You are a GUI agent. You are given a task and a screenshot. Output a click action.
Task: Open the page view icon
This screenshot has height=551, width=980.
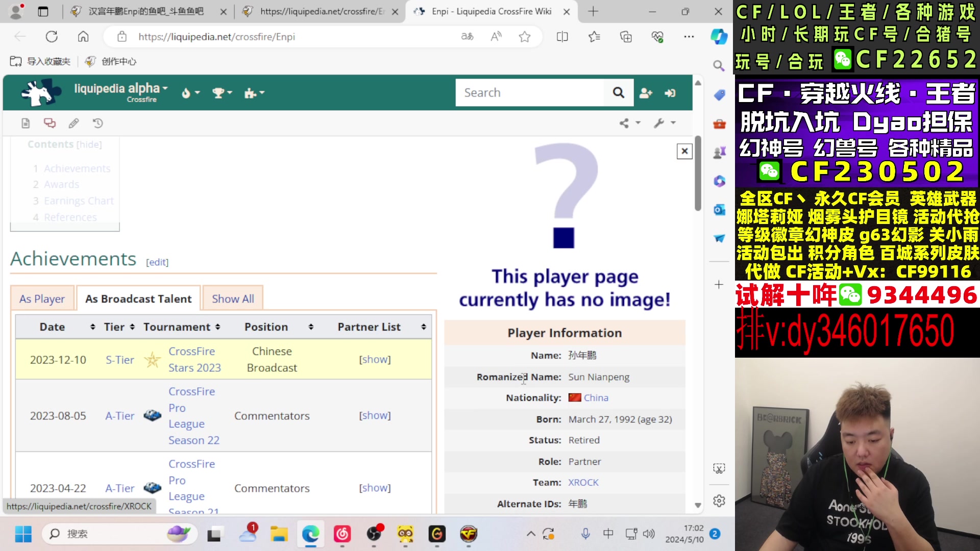click(x=26, y=123)
